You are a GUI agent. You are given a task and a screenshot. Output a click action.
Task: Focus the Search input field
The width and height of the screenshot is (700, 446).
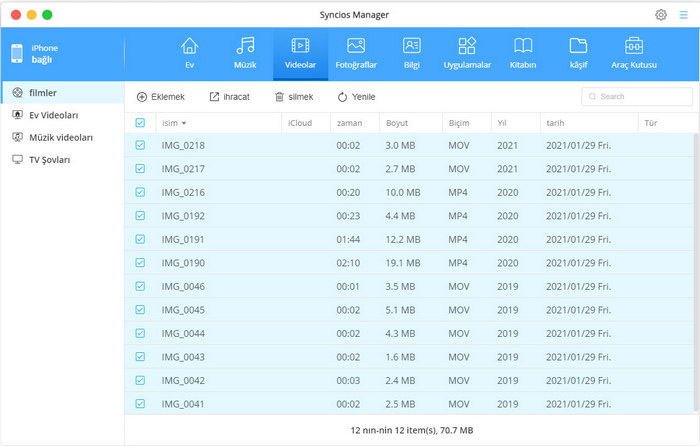point(640,97)
